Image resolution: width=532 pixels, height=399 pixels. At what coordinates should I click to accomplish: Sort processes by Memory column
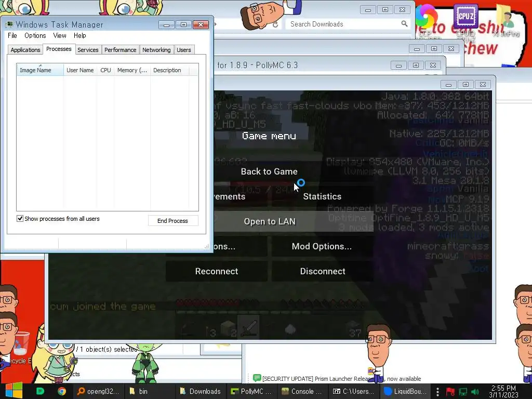coord(132,70)
